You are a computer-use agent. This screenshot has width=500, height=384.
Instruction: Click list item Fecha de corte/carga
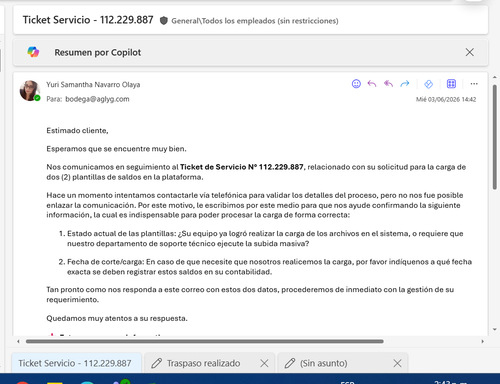click(269, 267)
